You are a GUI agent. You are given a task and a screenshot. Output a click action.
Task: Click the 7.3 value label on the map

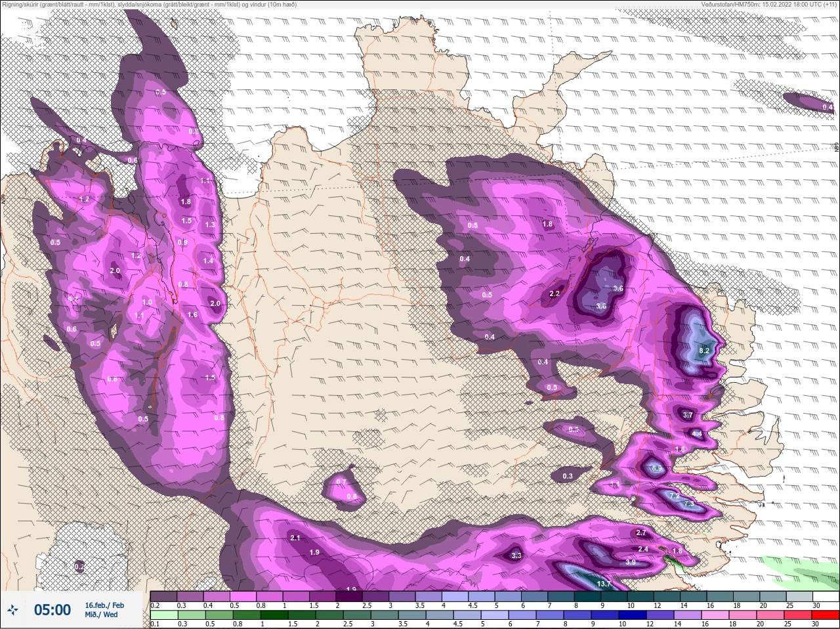tap(688, 504)
